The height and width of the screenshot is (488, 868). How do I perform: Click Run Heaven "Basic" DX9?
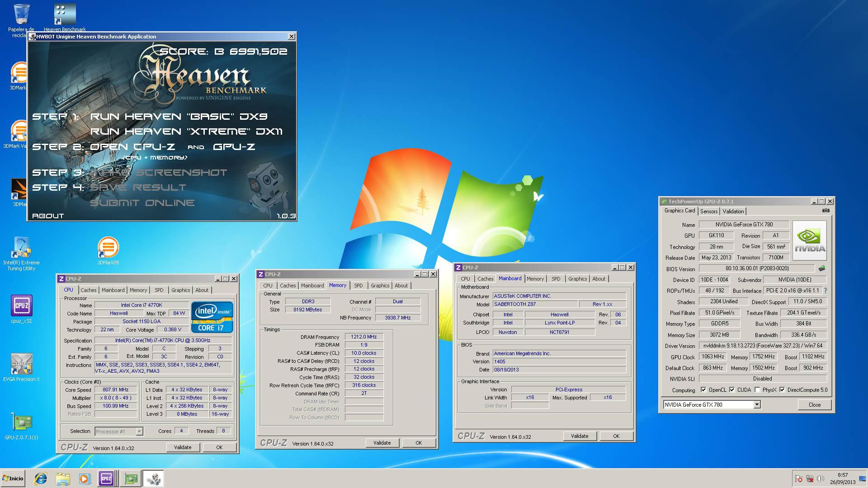pos(179,117)
